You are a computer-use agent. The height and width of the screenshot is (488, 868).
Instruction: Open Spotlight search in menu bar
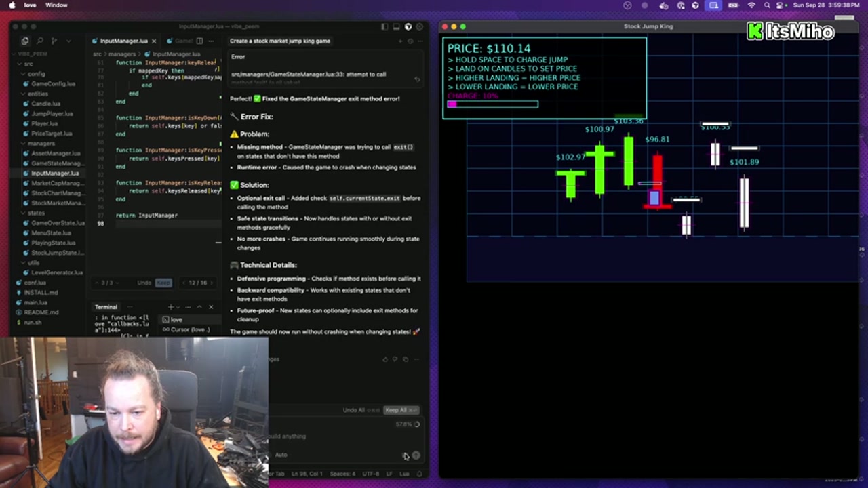point(767,5)
